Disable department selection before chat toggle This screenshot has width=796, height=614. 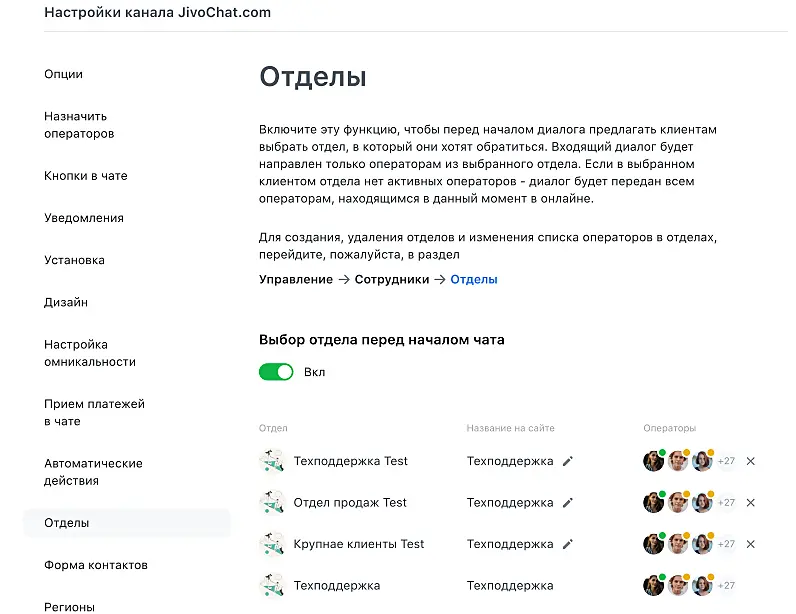click(276, 372)
